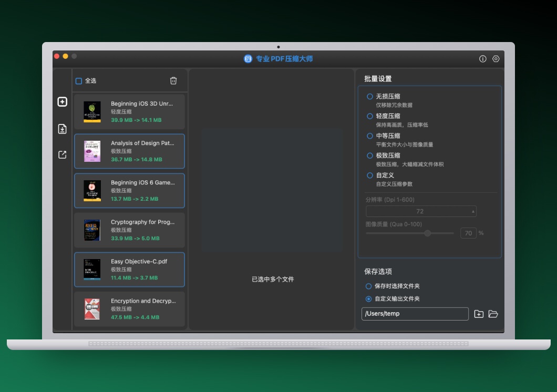This screenshot has height=392, width=557.
Task: Click thumbnail of Analysis of Design Pat... book
Action: pyautogui.click(x=92, y=151)
